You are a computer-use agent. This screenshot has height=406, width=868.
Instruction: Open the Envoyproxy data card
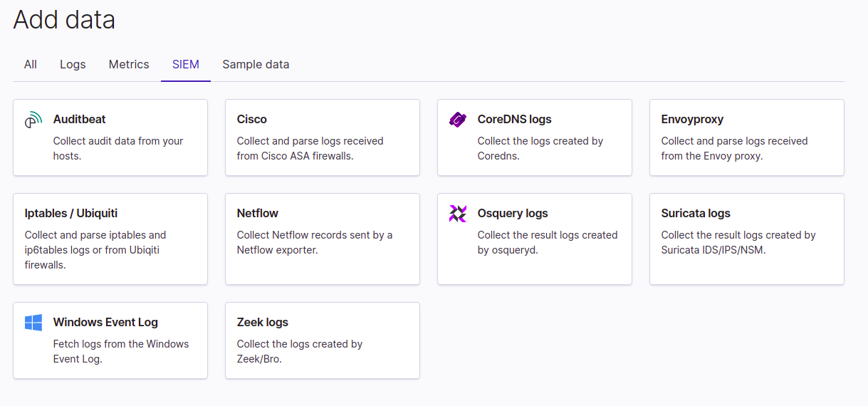click(746, 137)
